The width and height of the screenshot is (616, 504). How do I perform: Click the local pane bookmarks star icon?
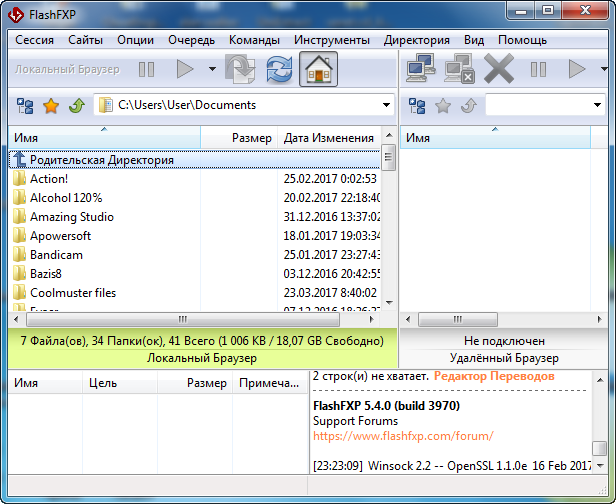pyautogui.click(x=50, y=105)
